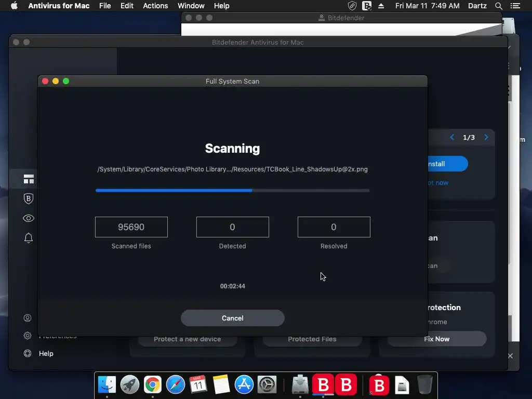
Task: Click the date and time in menu bar
Action: tap(427, 6)
